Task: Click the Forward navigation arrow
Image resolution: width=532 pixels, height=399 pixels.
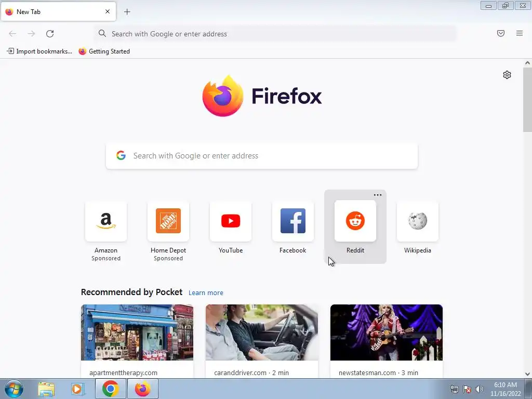Action: tap(31, 34)
